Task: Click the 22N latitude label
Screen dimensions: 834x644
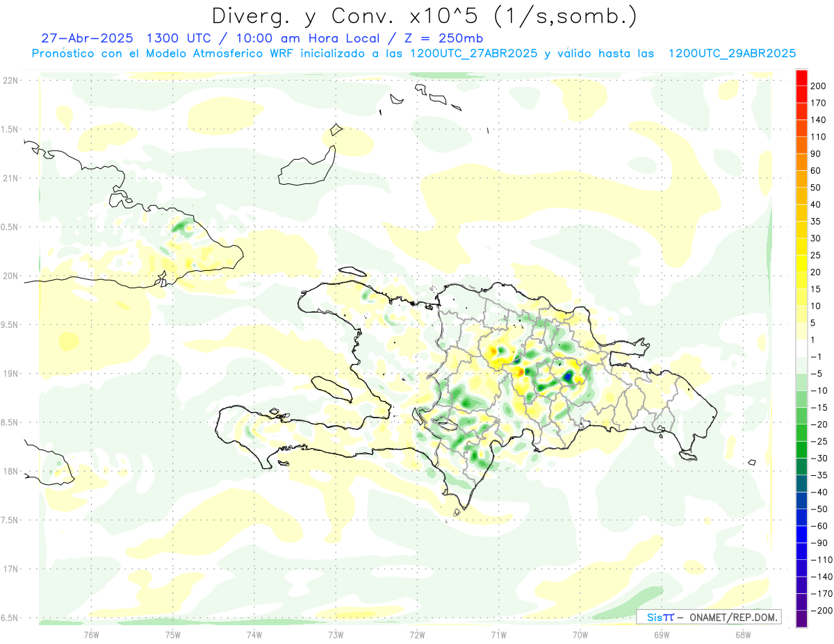Action: (10, 80)
